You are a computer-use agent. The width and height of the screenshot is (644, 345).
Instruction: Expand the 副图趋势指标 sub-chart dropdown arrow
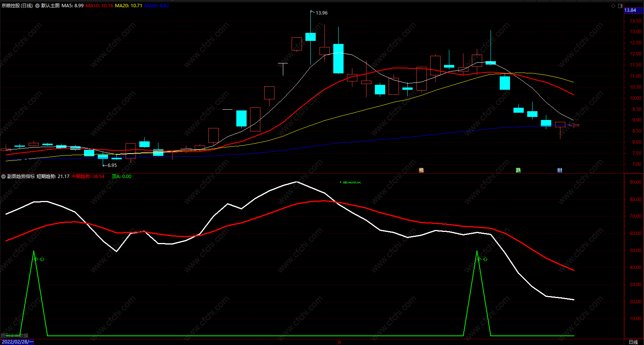tap(3, 177)
